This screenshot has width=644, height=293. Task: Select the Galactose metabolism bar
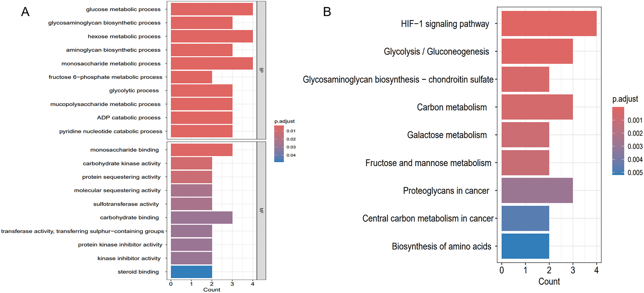click(x=525, y=135)
